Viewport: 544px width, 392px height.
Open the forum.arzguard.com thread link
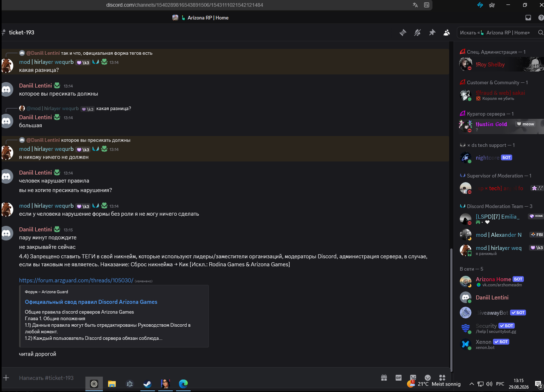pos(76,281)
